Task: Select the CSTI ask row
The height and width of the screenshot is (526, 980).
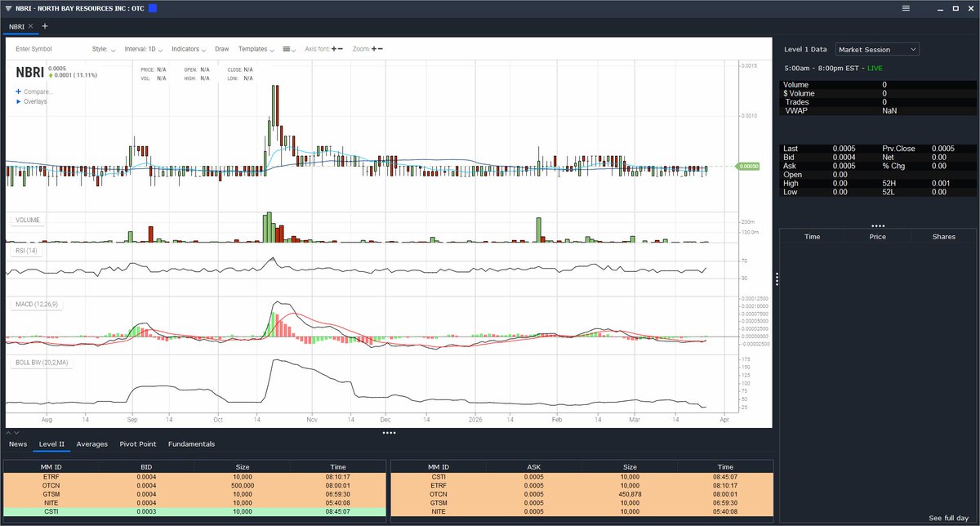Action: point(581,478)
